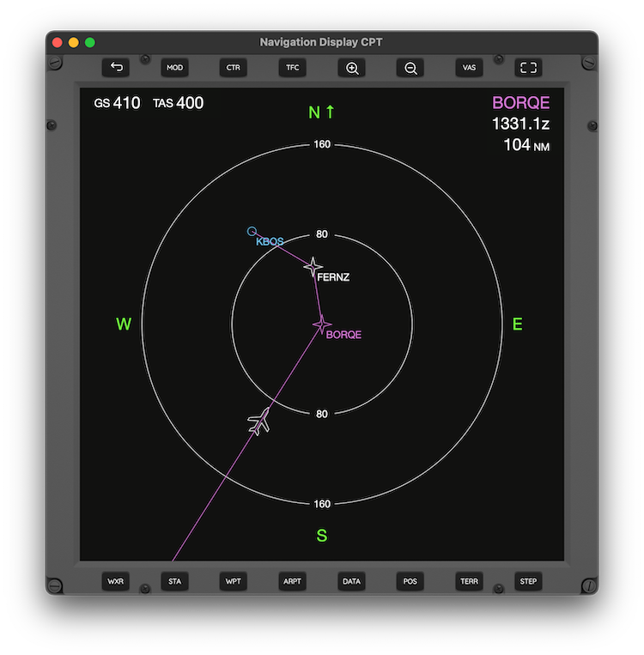The height and width of the screenshot is (655, 644).
Task: Toggle TFC traffic display
Action: (x=293, y=68)
